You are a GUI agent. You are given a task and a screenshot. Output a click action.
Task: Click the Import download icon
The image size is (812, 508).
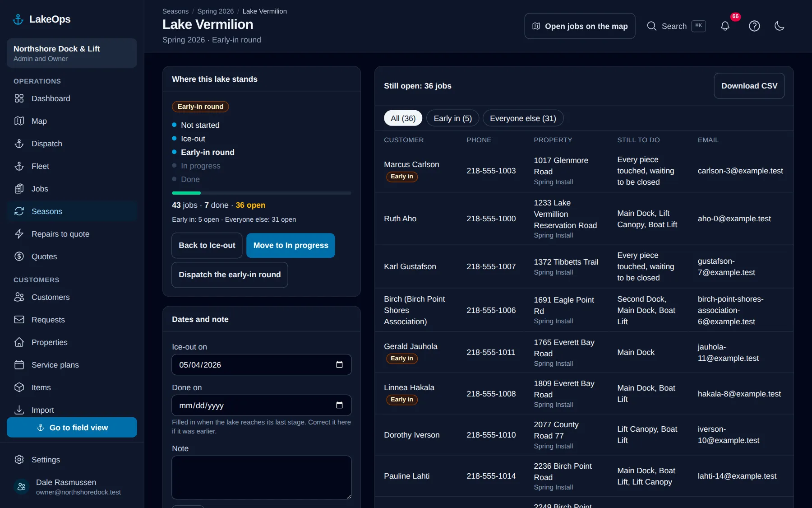(x=19, y=410)
